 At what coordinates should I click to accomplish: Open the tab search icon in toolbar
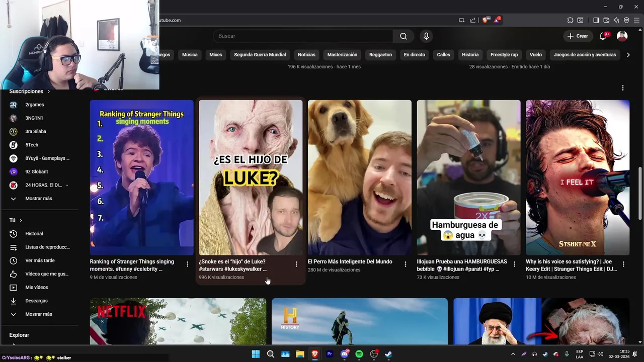(580, 20)
